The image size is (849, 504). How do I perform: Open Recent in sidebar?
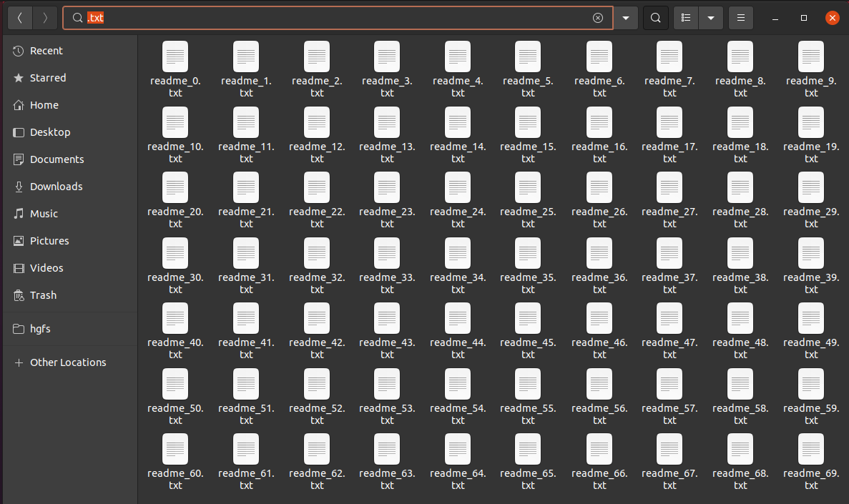(x=46, y=51)
